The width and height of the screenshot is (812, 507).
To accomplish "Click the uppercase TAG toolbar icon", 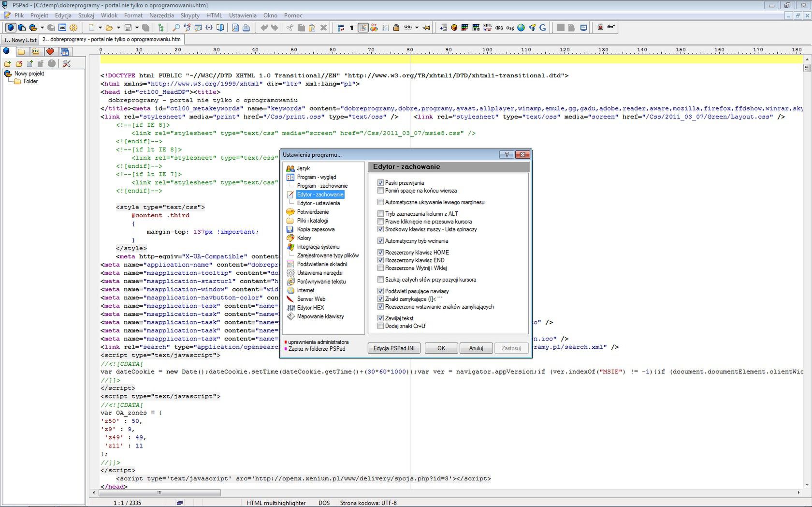I will click(499, 28).
